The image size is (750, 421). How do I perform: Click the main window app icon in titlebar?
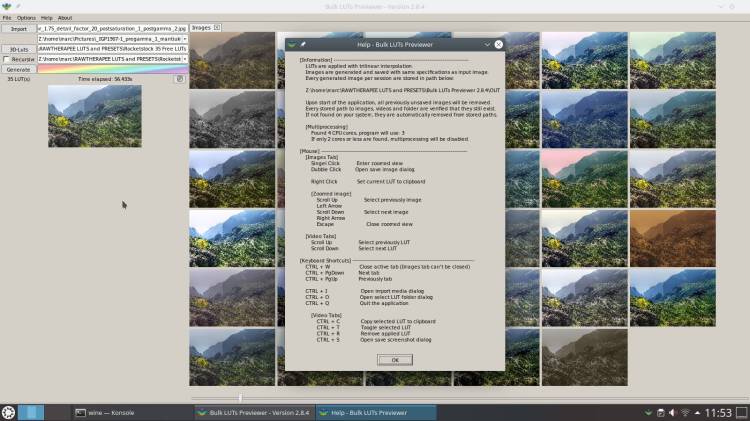[6, 6]
